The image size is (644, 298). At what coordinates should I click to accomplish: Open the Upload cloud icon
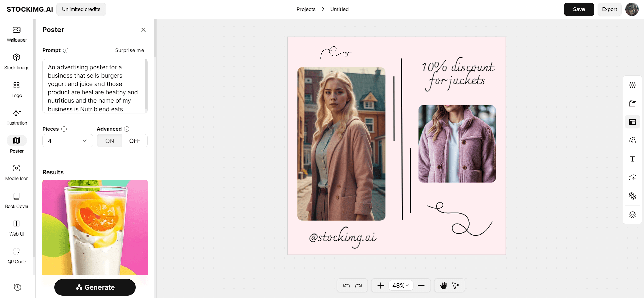[x=632, y=177]
